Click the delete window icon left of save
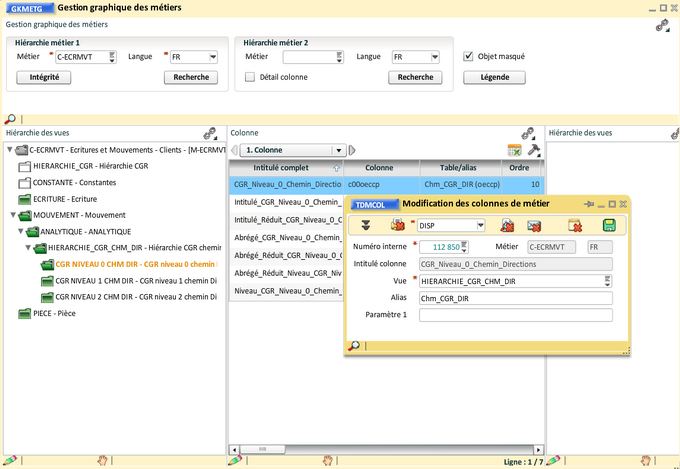The width and height of the screenshot is (680, 469). pos(575,225)
